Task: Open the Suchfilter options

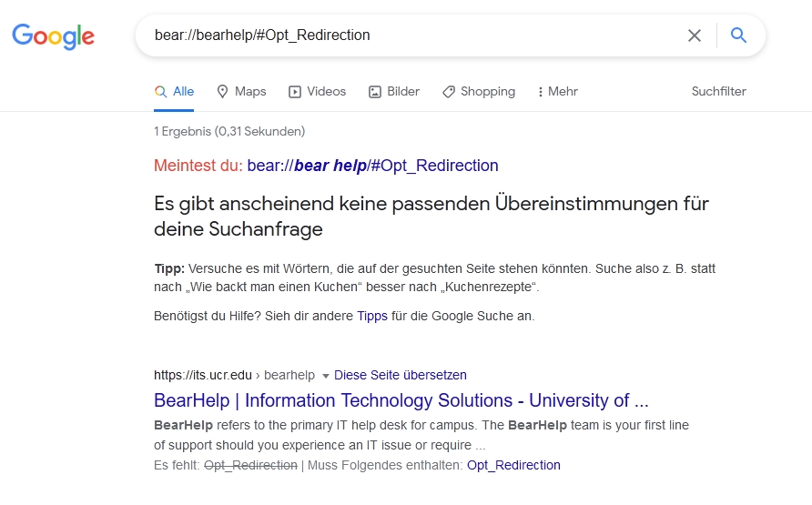Action: pos(718,91)
